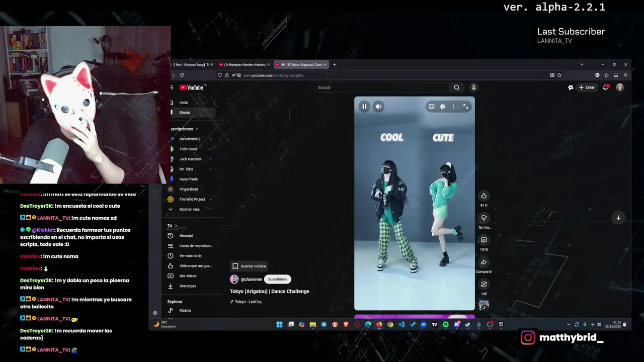
Task: Open YouTube notifications bell
Action: pos(606,87)
